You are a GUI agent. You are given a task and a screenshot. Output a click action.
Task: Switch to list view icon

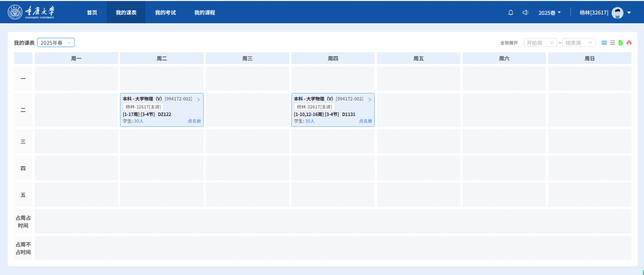[x=612, y=43]
